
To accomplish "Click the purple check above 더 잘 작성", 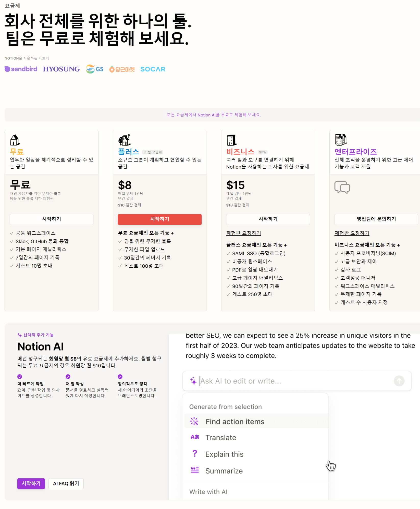I will (x=68, y=377).
